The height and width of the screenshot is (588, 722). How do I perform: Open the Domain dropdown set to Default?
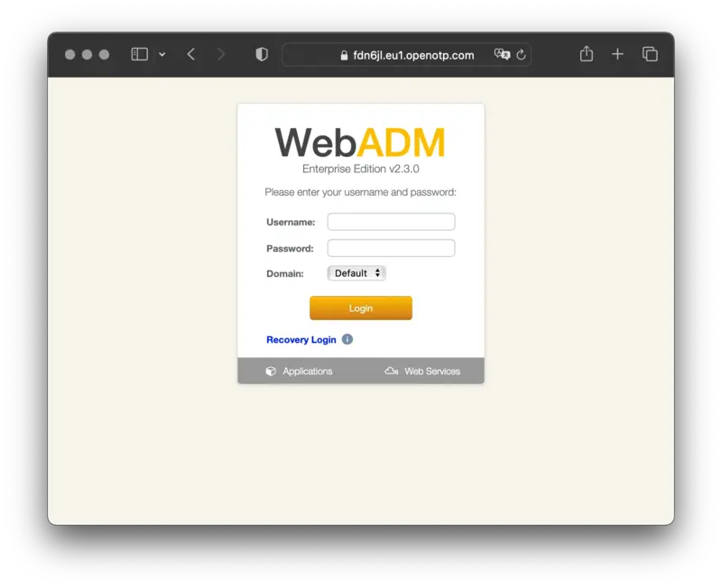[x=356, y=273]
